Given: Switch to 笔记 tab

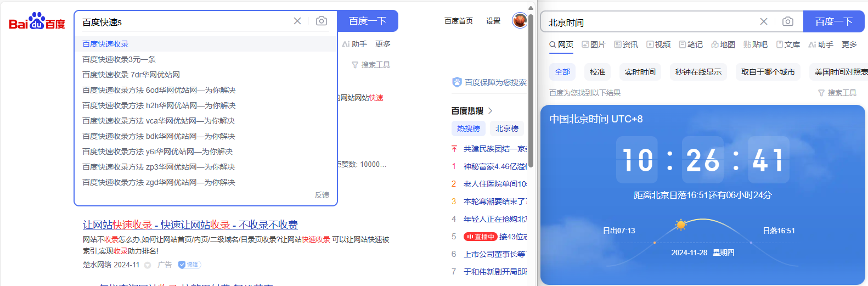Looking at the screenshot, I should [691, 44].
